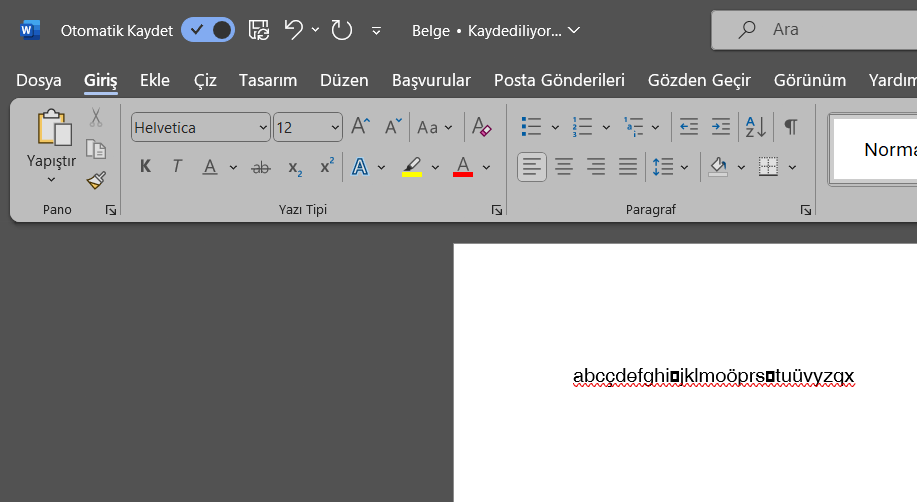Select the Format Painter brush

[x=96, y=180]
